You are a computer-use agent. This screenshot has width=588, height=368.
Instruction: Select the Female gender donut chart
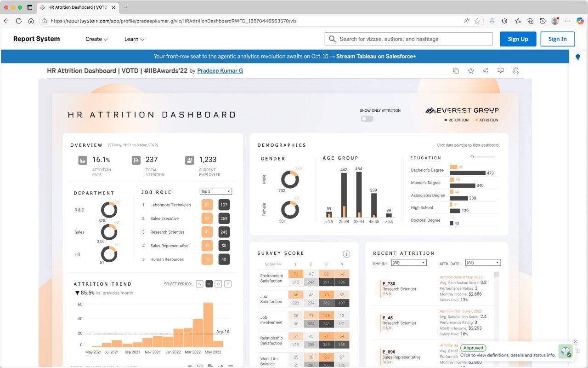pyautogui.click(x=290, y=210)
